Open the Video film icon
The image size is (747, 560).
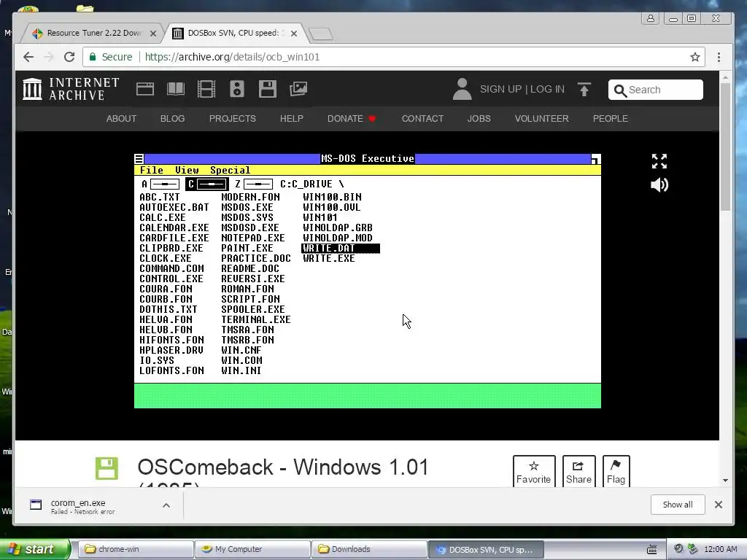(x=206, y=89)
